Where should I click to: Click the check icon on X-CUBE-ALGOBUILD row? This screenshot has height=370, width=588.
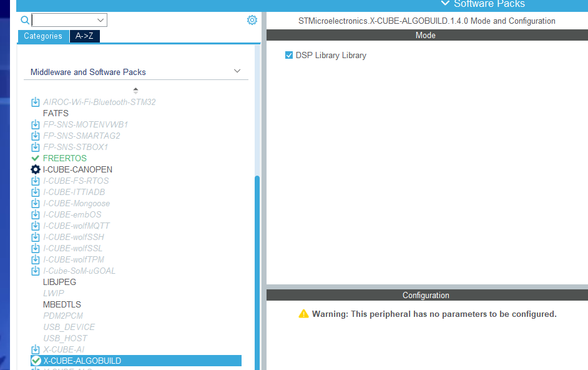(36, 361)
